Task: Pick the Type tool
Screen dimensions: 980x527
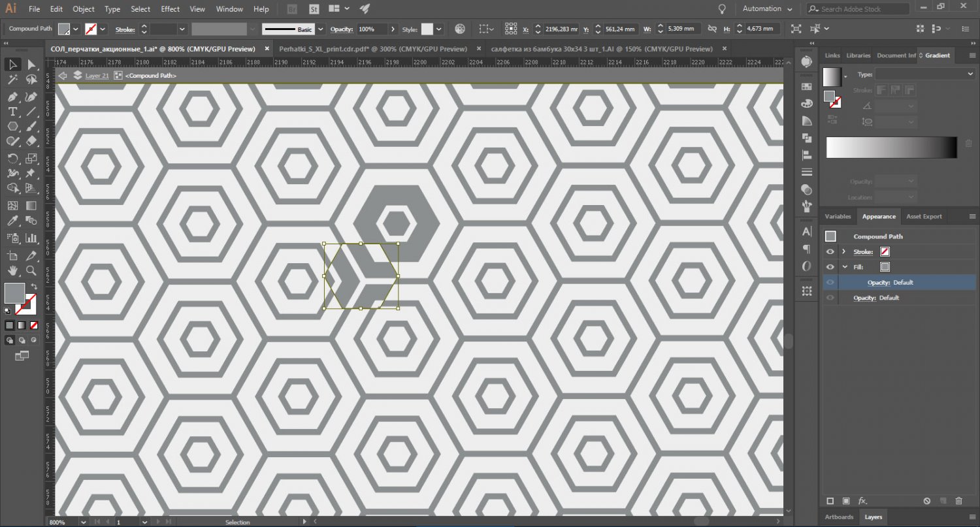Action: (12, 112)
